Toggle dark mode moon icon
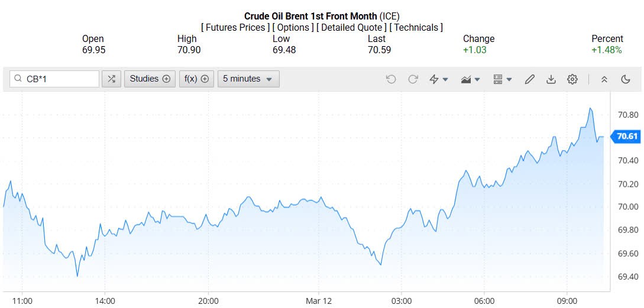The width and height of the screenshot is (644, 308). [626, 79]
